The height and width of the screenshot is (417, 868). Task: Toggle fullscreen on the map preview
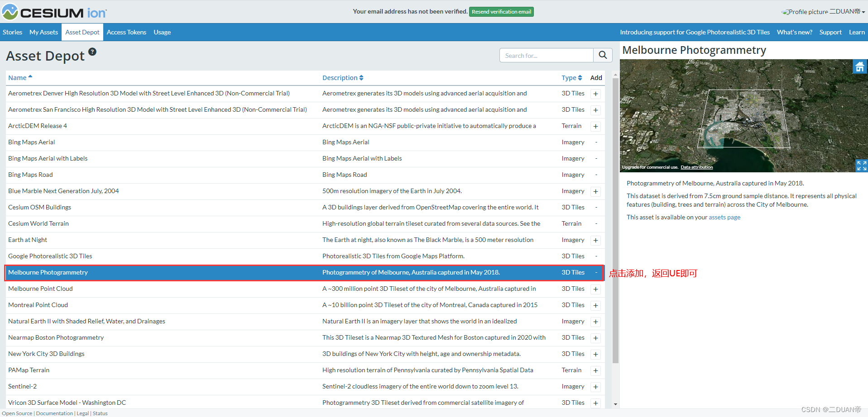(862, 166)
